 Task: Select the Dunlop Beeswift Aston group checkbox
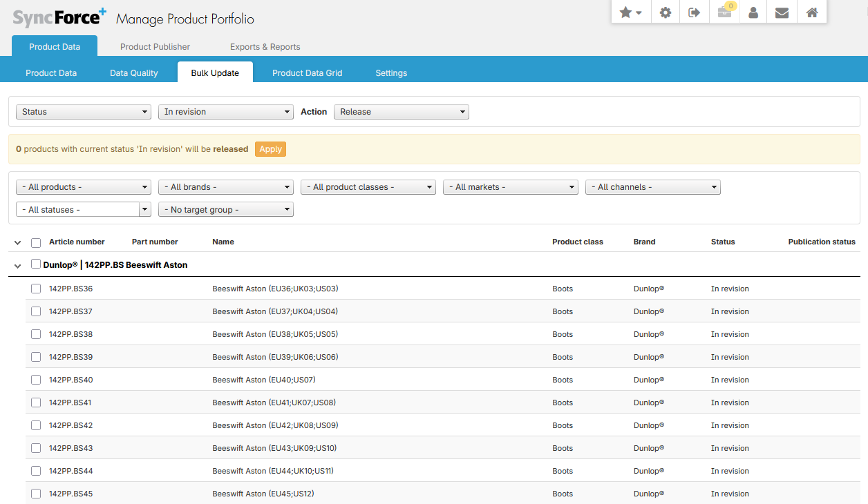(36, 264)
